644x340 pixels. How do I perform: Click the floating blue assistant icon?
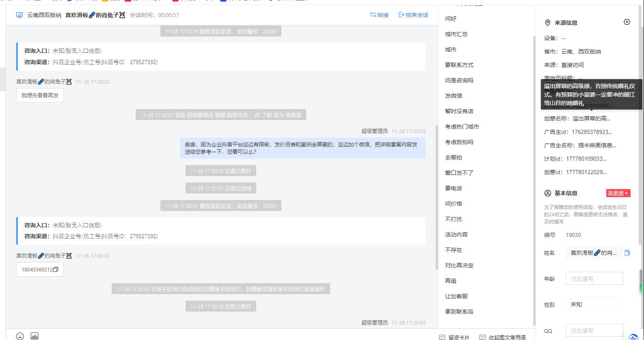click(633, 337)
